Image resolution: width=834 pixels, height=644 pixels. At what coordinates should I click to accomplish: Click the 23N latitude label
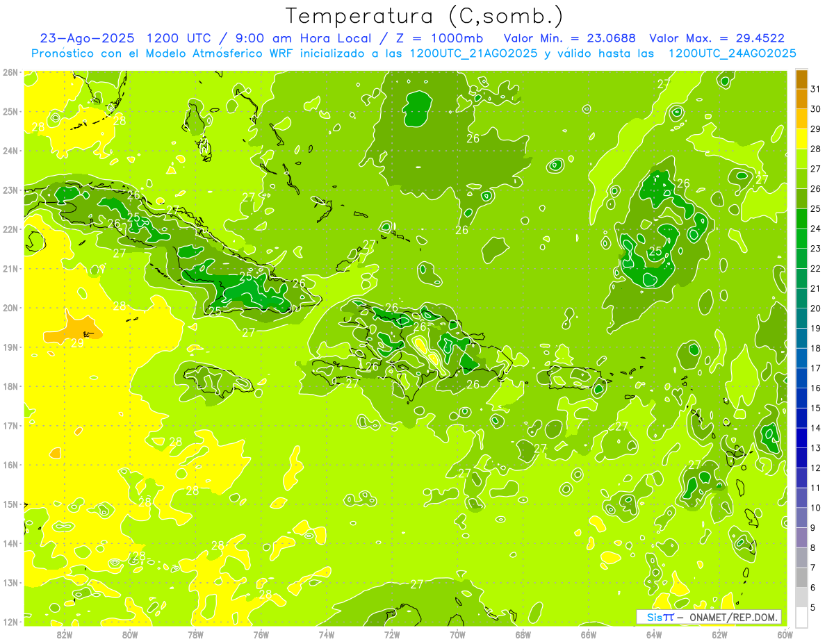pyautogui.click(x=10, y=190)
